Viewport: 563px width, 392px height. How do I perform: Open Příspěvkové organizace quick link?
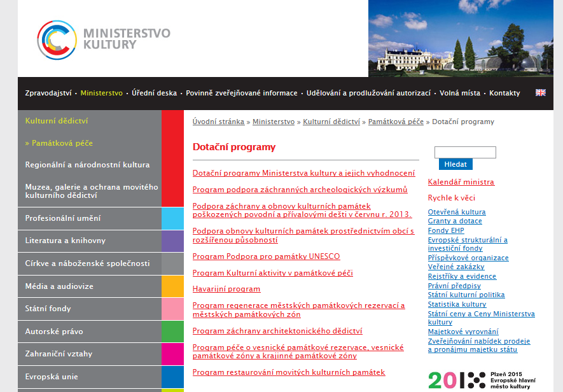[x=468, y=258]
